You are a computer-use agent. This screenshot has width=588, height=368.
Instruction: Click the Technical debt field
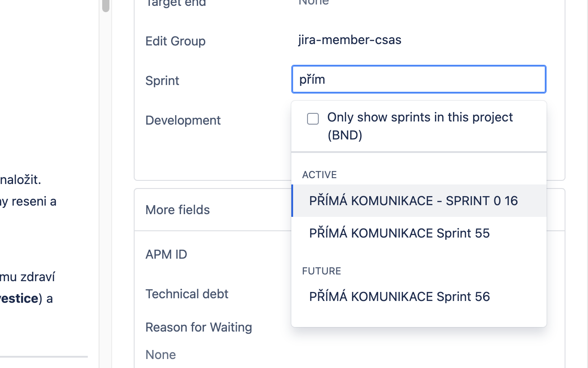point(187,294)
